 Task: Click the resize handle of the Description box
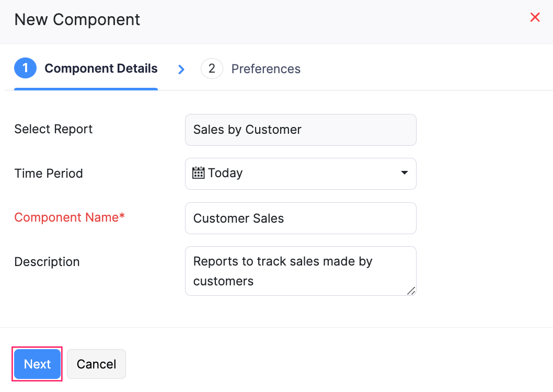point(411,291)
